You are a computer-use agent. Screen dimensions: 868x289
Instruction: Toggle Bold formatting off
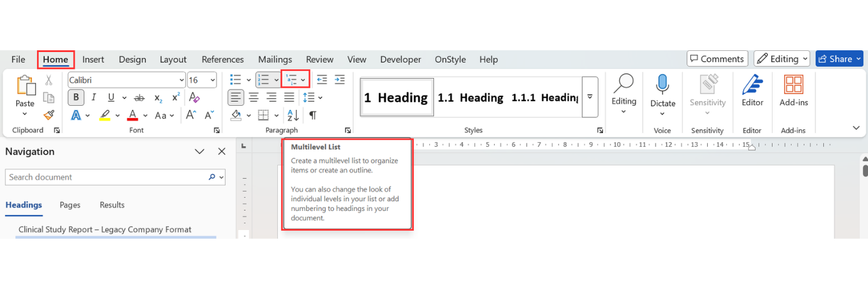pos(76,97)
